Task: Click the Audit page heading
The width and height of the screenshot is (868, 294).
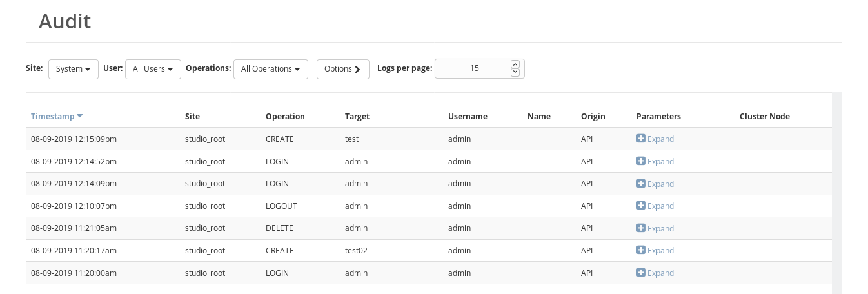Action: 64,21
